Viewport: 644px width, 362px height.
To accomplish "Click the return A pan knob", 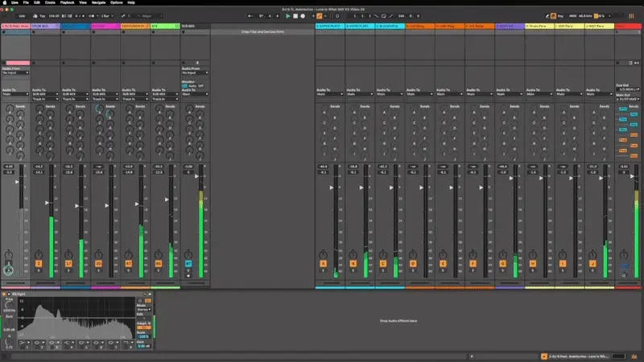I will (324, 254).
